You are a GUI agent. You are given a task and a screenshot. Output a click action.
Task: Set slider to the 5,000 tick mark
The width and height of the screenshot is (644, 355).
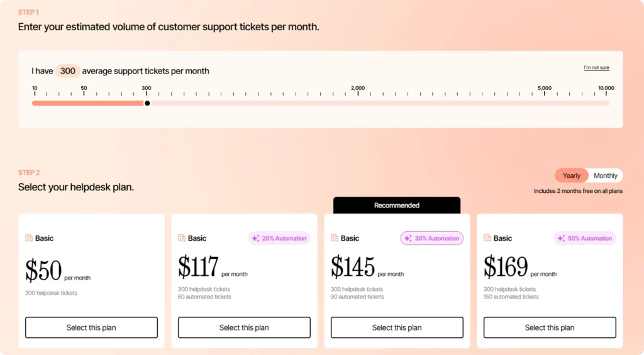pos(545,104)
